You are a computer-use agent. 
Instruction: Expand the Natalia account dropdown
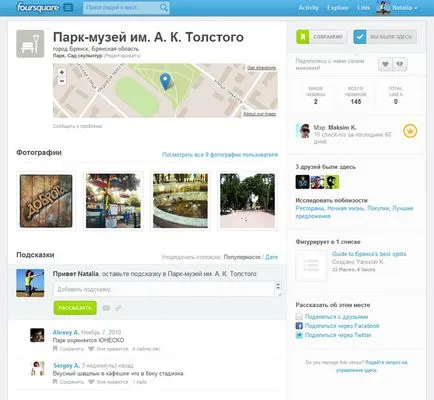point(405,8)
